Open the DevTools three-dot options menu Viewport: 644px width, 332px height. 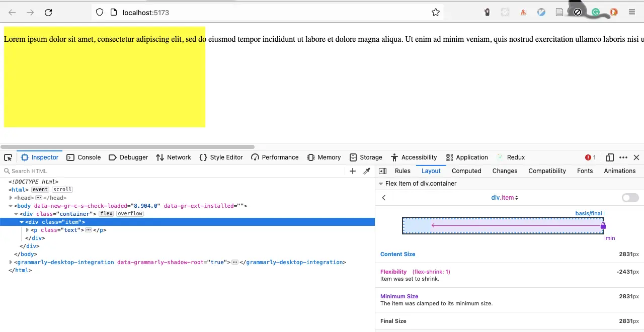623,157
